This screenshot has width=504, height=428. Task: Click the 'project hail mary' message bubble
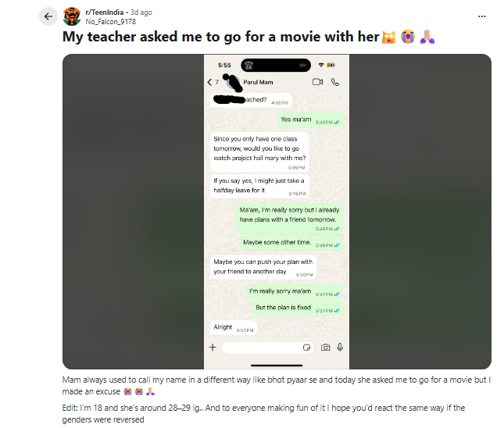[259, 152]
